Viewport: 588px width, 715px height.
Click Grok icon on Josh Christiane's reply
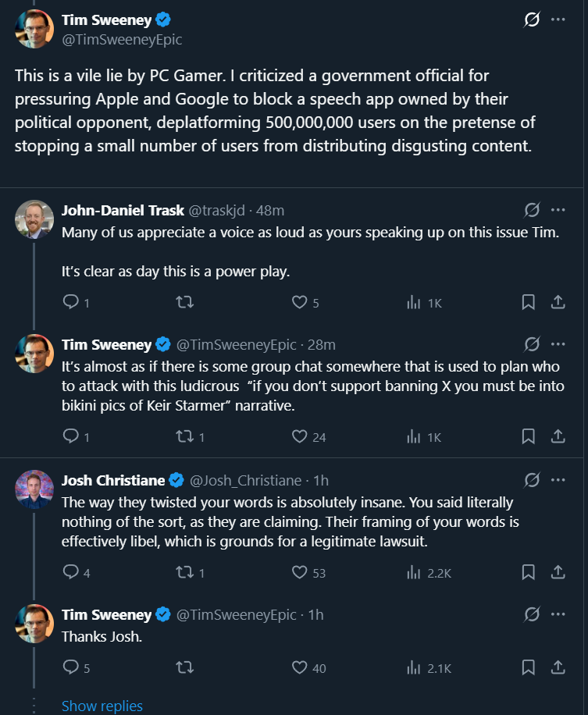tap(531, 479)
